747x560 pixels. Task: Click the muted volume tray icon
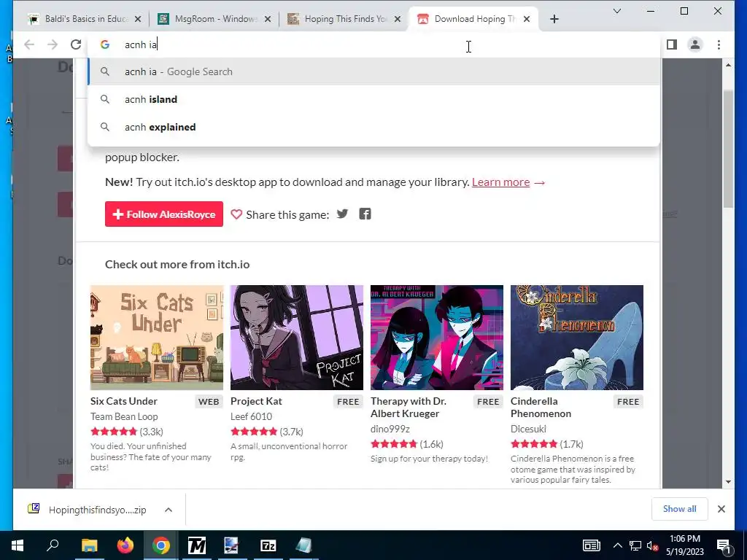653,545
